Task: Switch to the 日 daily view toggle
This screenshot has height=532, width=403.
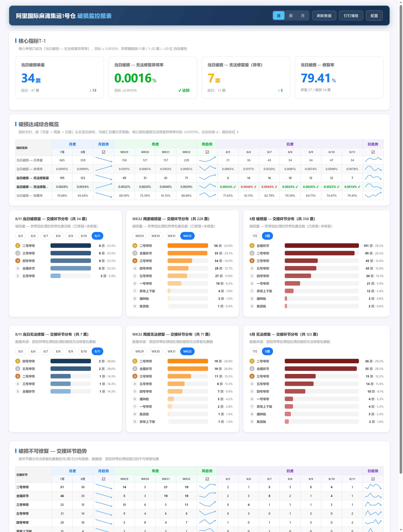Action: pyautogui.click(x=278, y=16)
